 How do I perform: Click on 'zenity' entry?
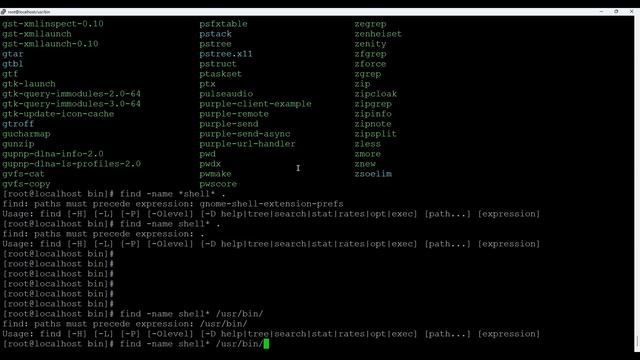(x=370, y=44)
